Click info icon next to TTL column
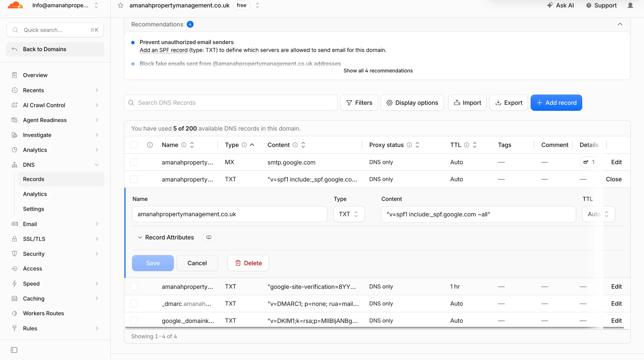 tap(467, 145)
